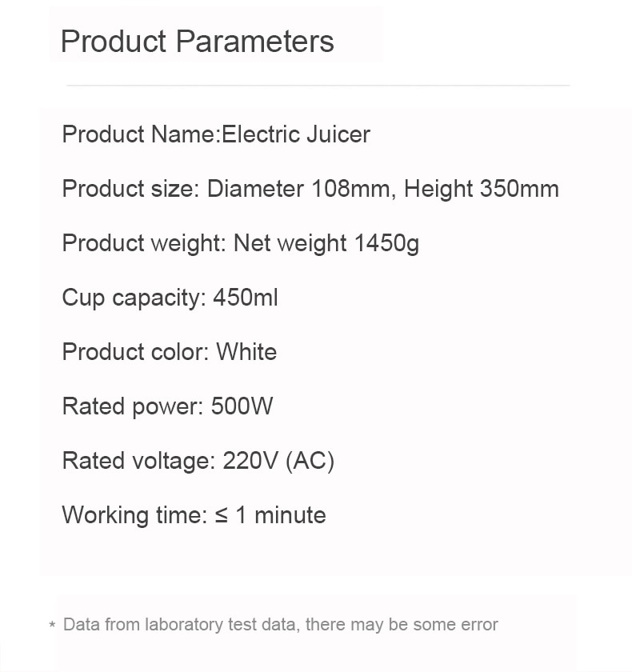Click the Net weight 1450g value

click(x=326, y=243)
